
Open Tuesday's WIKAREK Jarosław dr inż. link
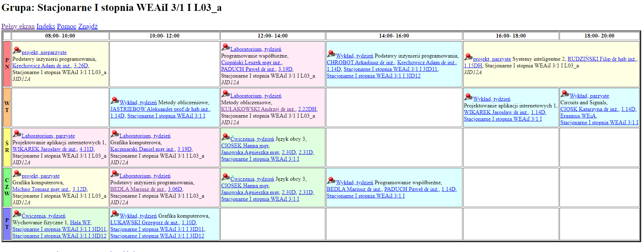click(496, 112)
